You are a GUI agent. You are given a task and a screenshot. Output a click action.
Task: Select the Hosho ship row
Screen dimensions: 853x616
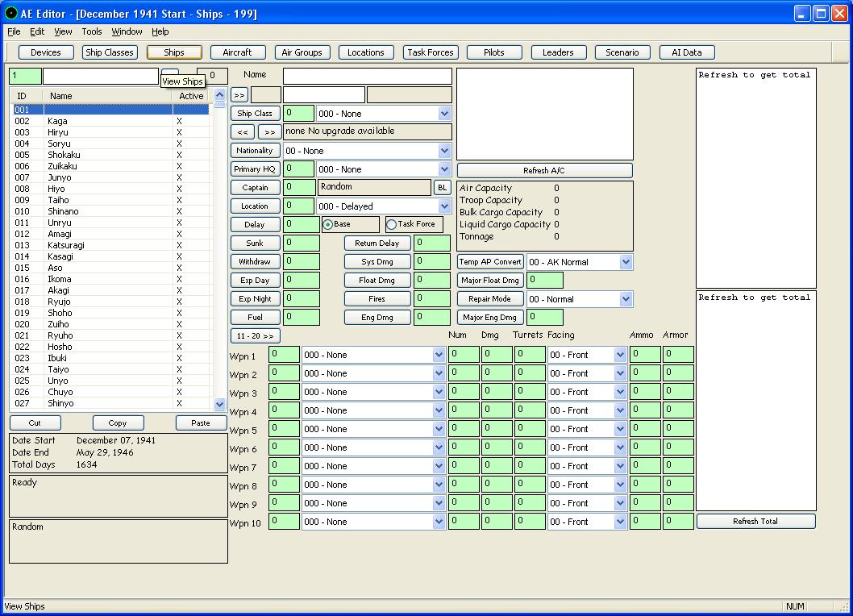coord(111,347)
